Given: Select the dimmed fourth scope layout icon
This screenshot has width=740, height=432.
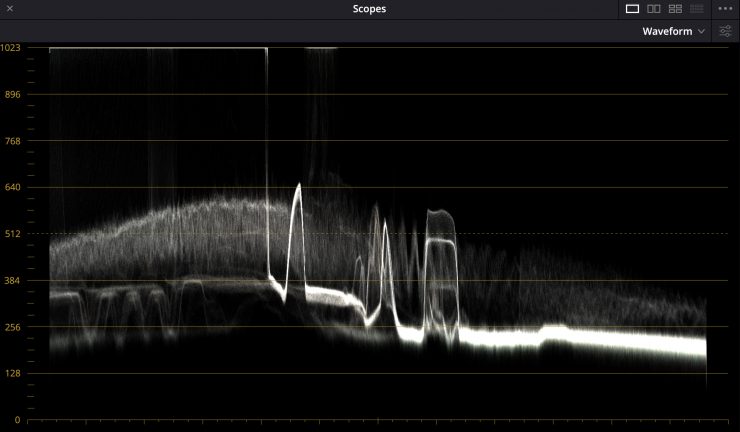Looking at the screenshot, I should (x=697, y=9).
